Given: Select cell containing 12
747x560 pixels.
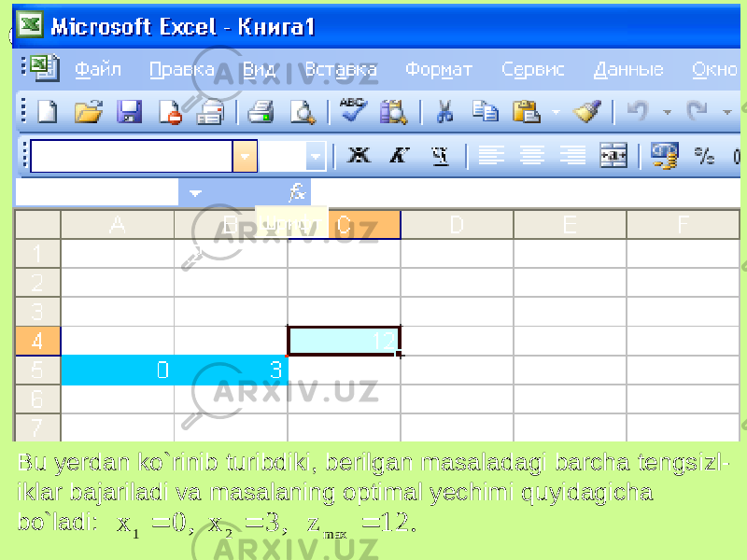Looking at the screenshot, I should 344,341.
